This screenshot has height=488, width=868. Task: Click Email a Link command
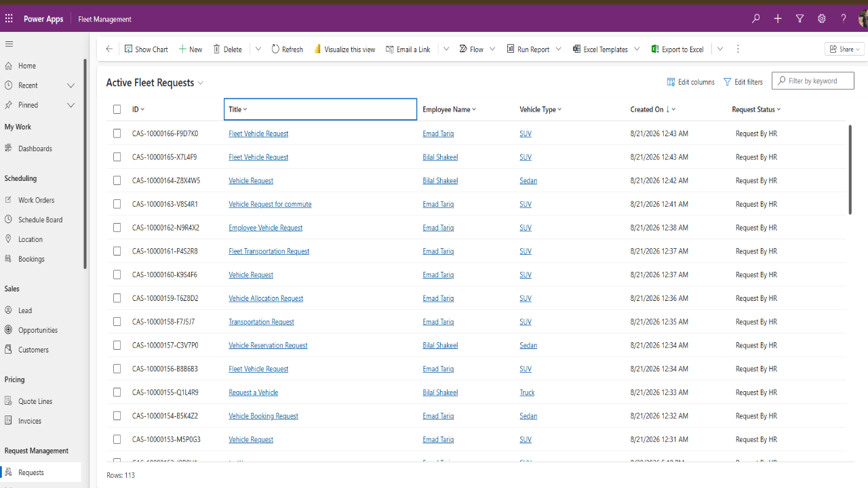[408, 49]
